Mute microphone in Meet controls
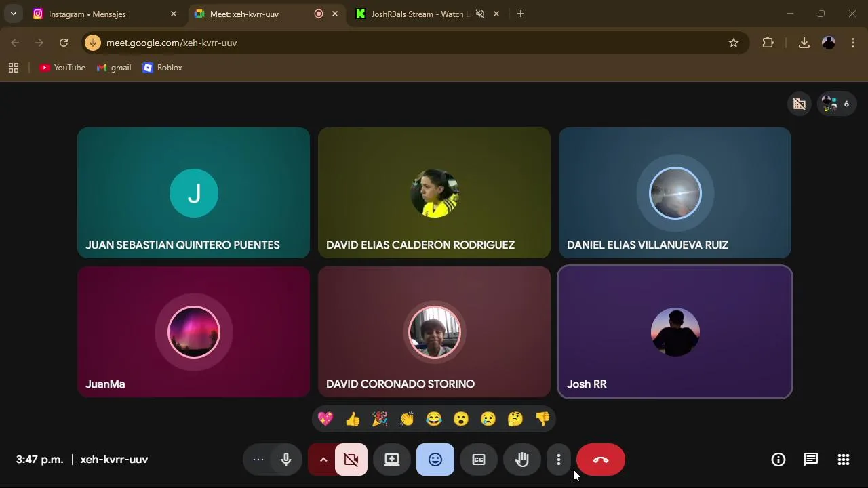Image resolution: width=868 pixels, height=488 pixels. pos(286,460)
